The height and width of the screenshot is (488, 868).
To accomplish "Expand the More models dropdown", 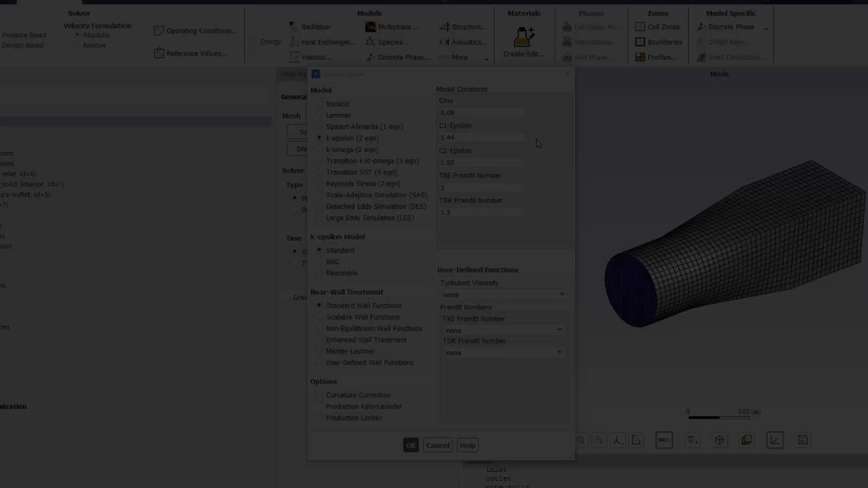I will tap(464, 57).
